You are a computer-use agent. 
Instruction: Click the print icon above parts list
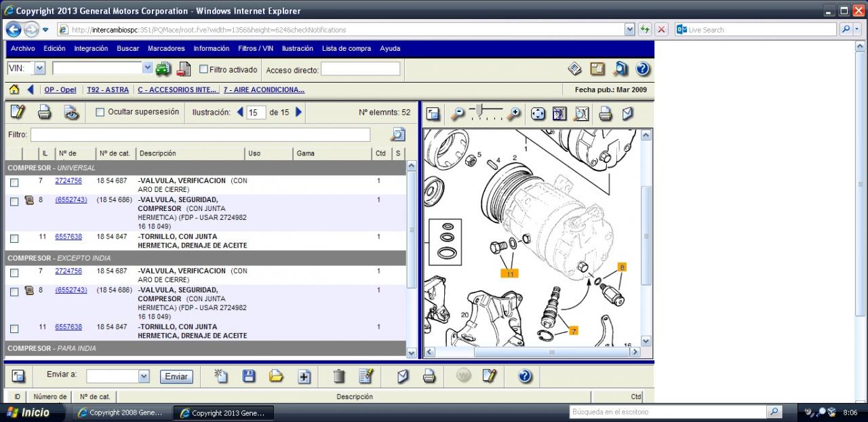(x=44, y=113)
